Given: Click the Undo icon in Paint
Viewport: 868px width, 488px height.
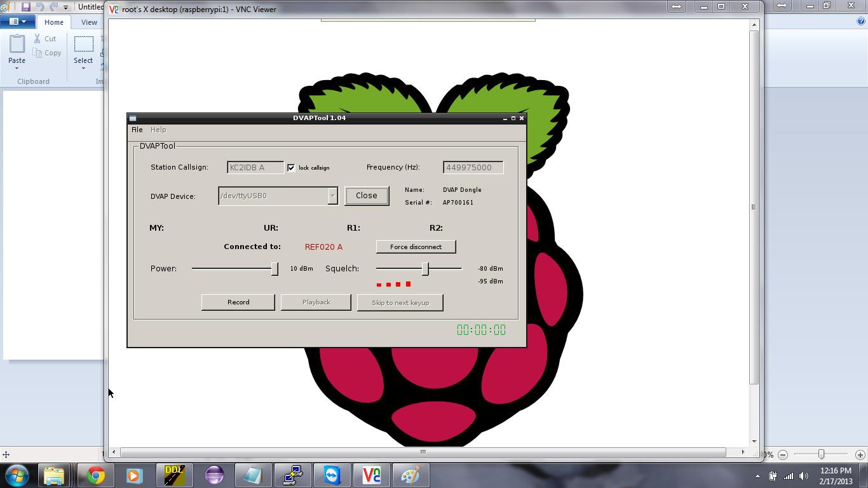Looking at the screenshot, I should click(40, 6).
